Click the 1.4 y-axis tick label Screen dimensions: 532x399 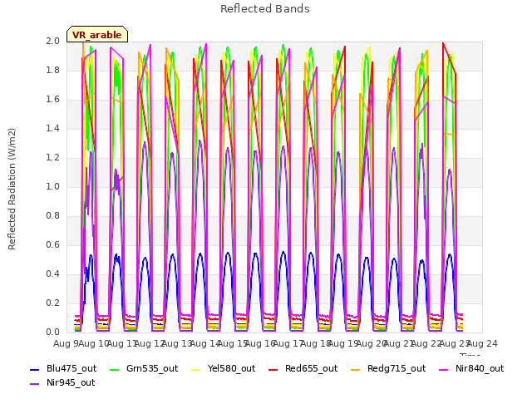pos(52,128)
